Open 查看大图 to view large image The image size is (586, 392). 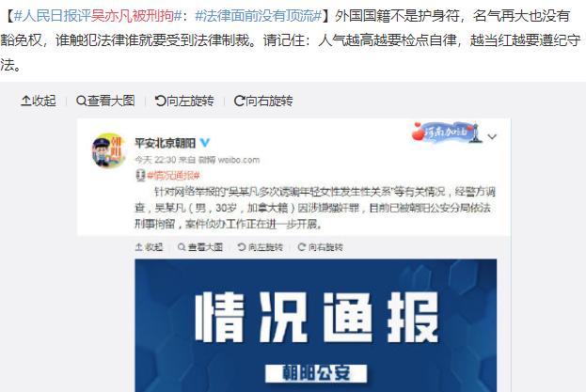105,101
